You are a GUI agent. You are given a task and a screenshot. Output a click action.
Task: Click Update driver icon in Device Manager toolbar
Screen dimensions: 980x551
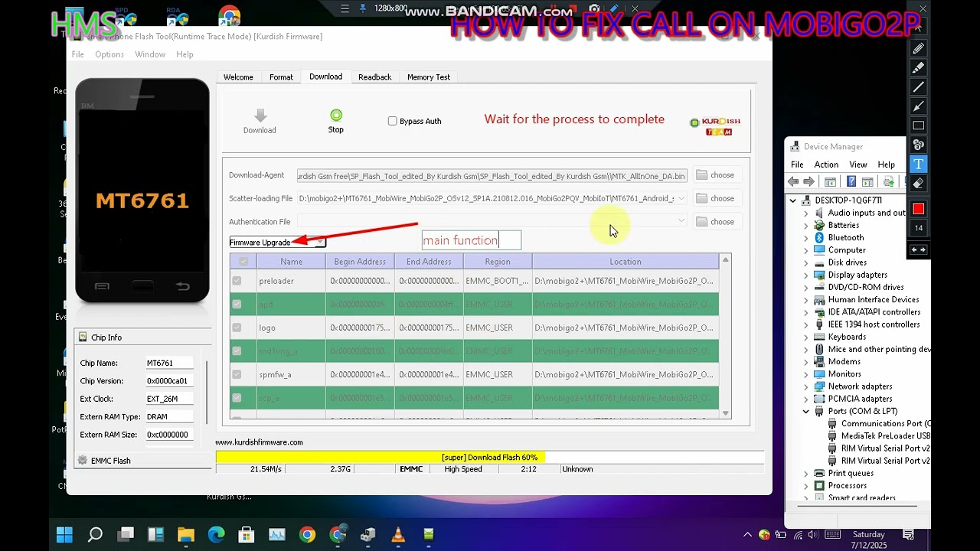tap(888, 181)
